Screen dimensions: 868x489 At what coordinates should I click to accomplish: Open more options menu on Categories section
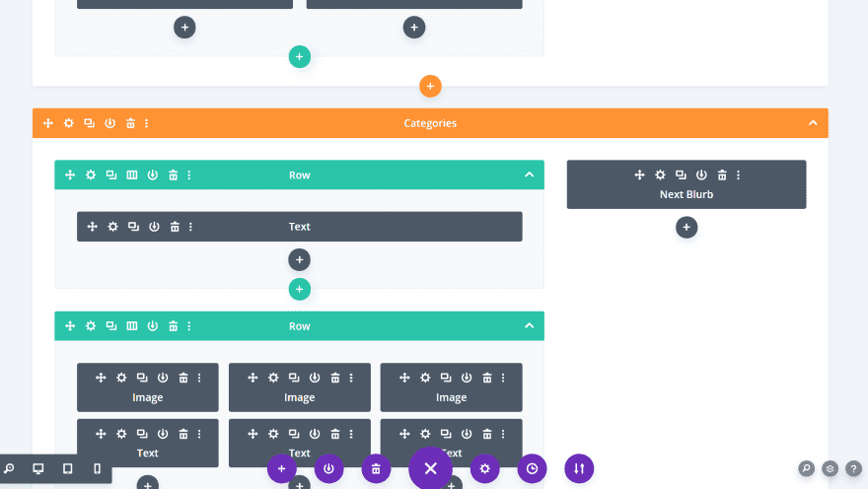click(147, 123)
